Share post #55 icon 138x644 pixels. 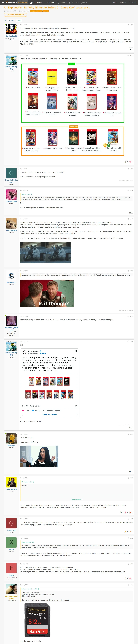(128, 219)
